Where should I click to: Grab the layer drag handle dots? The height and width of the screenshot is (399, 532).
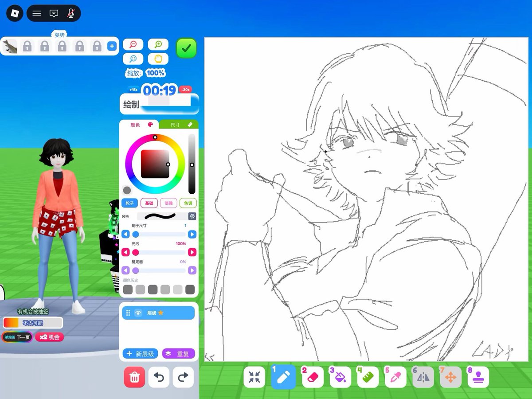tap(128, 313)
